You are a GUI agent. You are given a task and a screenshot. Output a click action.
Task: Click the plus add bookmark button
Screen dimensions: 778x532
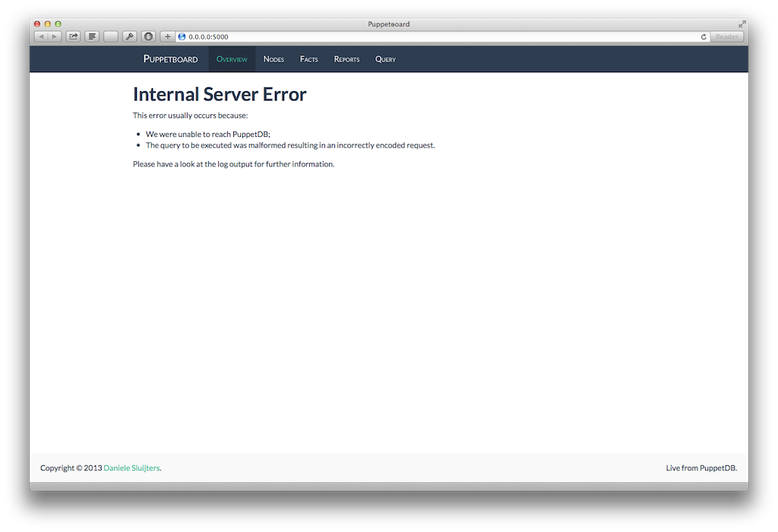[168, 36]
